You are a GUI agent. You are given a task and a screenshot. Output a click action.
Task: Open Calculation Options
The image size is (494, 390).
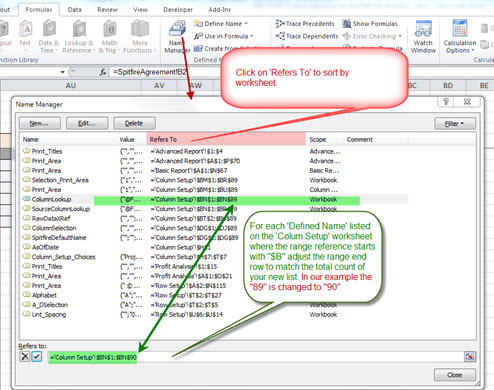coord(460,37)
